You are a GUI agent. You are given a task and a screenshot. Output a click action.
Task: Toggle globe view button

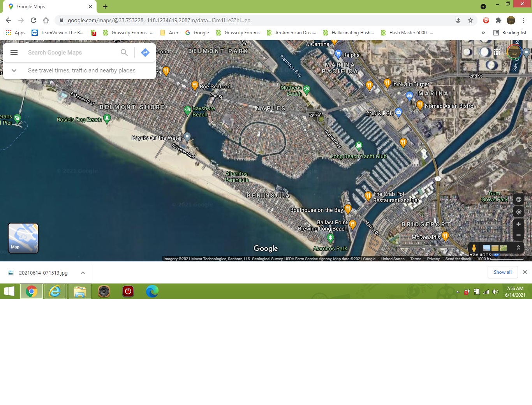[x=518, y=199]
